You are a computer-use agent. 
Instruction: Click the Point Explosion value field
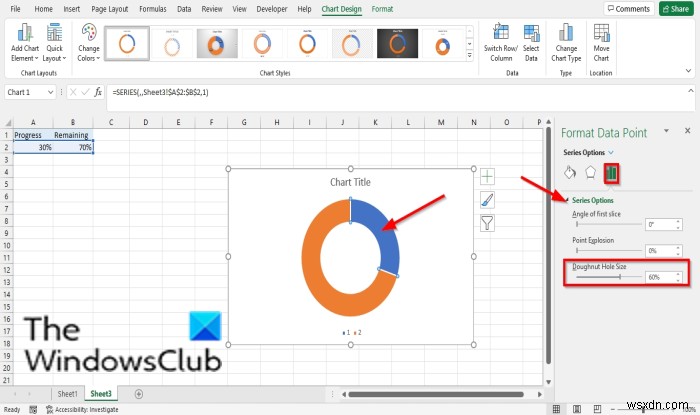point(660,251)
